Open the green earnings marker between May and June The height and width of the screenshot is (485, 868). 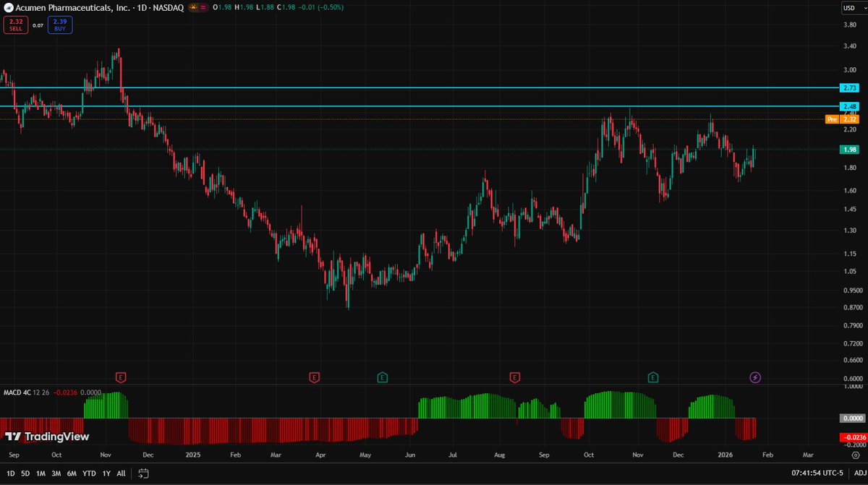click(x=381, y=377)
